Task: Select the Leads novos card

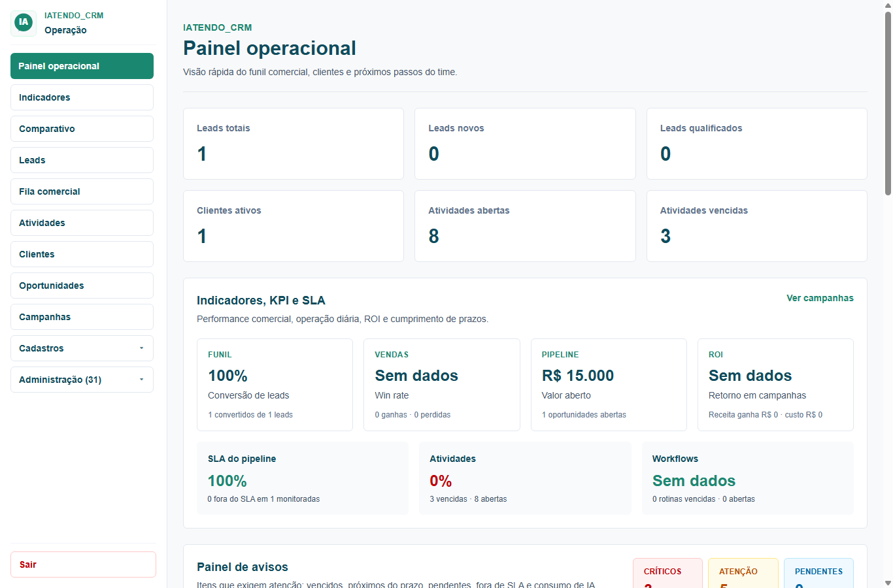Action: coord(525,144)
